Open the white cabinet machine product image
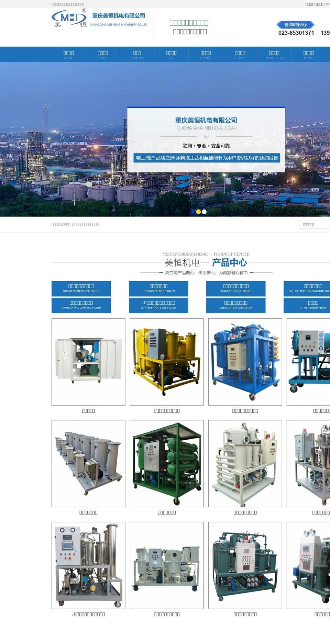The height and width of the screenshot is (644, 330). click(88, 362)
